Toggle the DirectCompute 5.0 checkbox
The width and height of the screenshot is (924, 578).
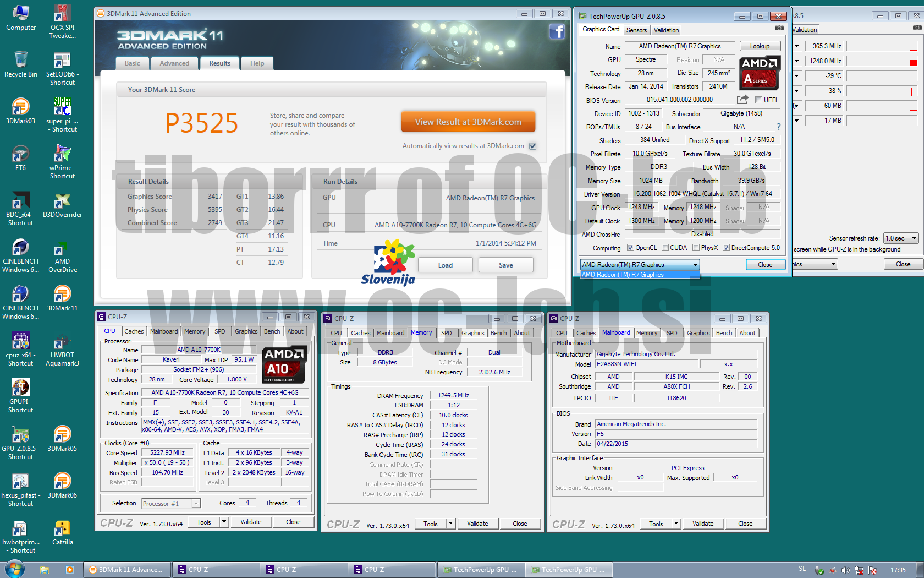click(x=726, y=248)
